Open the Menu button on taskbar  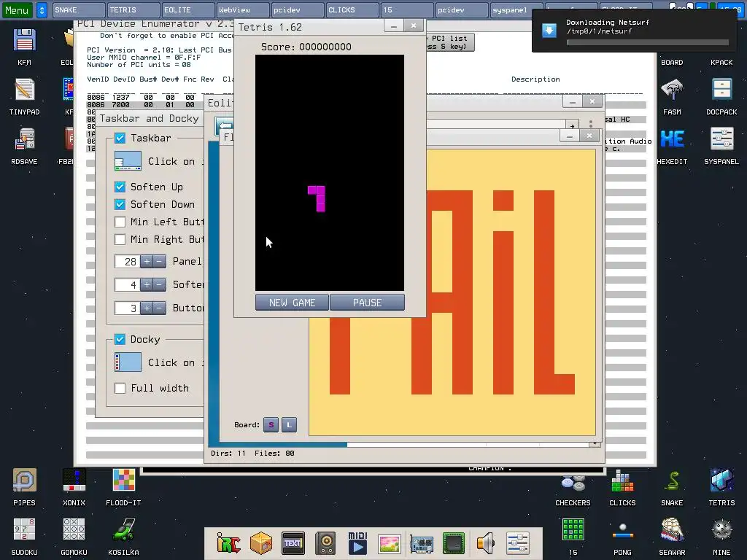(x=18, y=10)
